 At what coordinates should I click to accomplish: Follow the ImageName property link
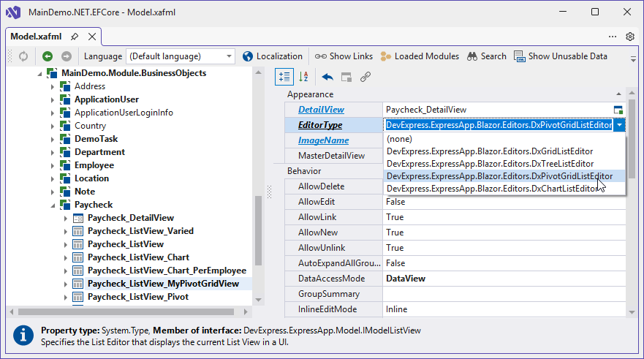pos(324,140)
